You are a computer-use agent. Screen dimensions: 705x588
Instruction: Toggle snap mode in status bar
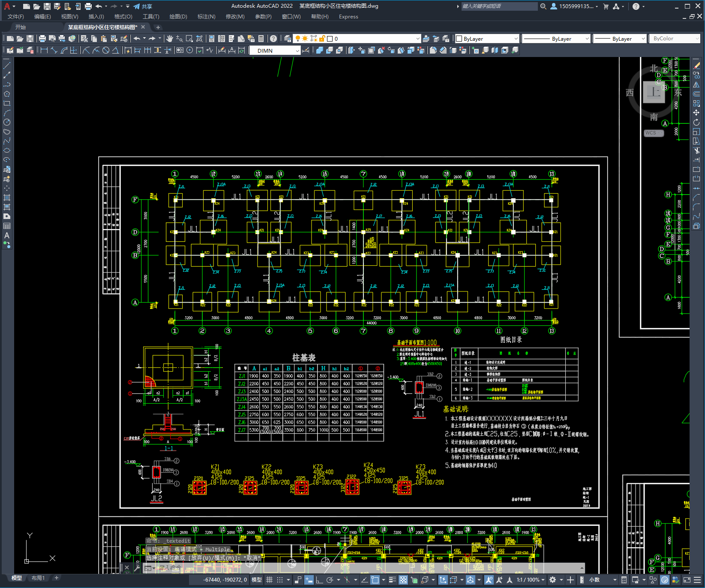280,580
